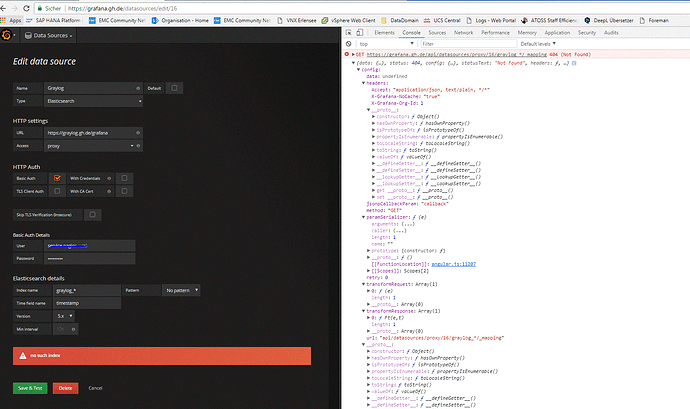Open the failed _mapping request URL link

pos(457,55)
